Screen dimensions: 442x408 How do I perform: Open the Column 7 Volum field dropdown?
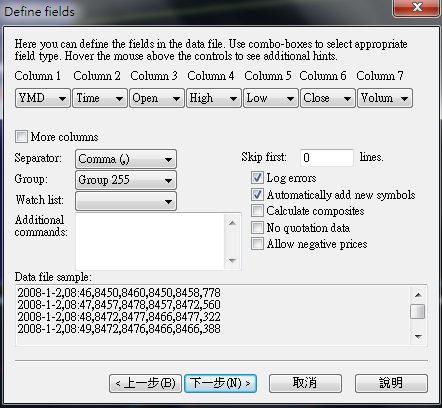[x=385, y=98]
